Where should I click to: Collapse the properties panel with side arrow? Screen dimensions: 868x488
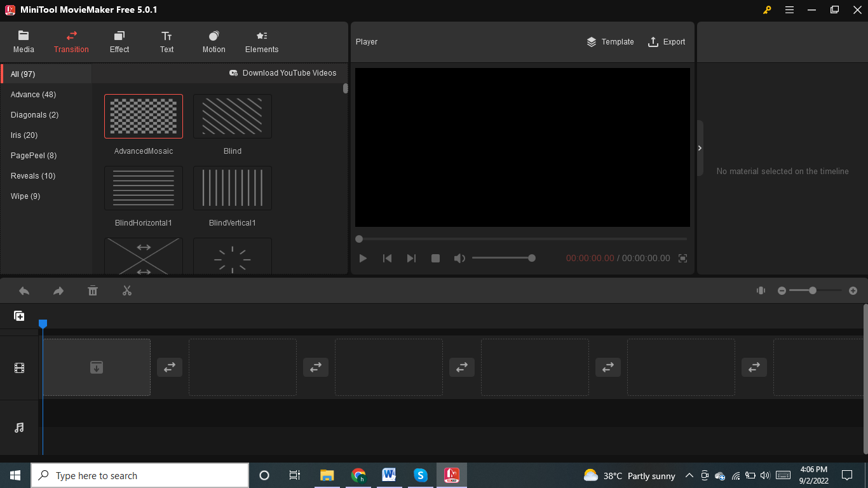[x=700, y=148]
